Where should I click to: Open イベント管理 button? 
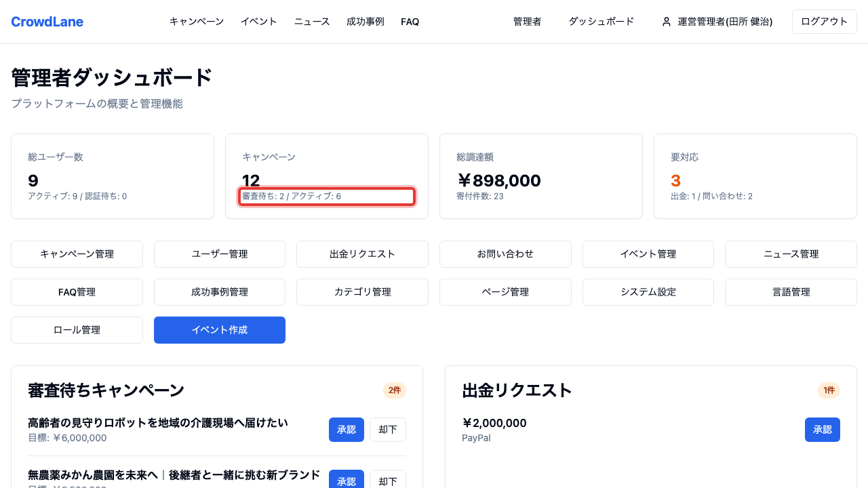pyautogui.click(x=648, y=254)
